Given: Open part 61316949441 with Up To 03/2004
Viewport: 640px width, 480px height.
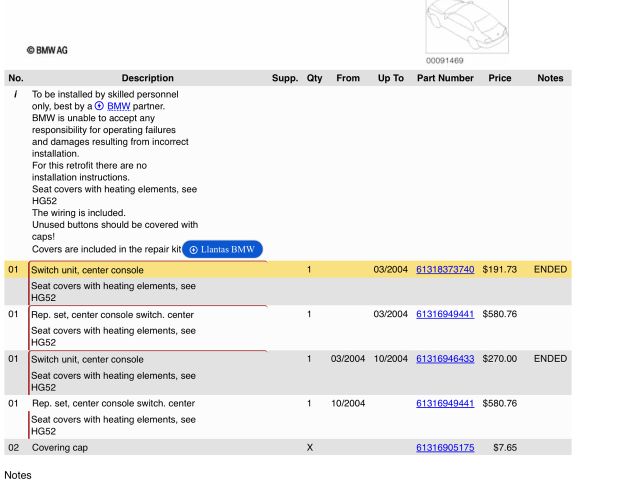Looking at the screenshot, I should tap(445, 315).
